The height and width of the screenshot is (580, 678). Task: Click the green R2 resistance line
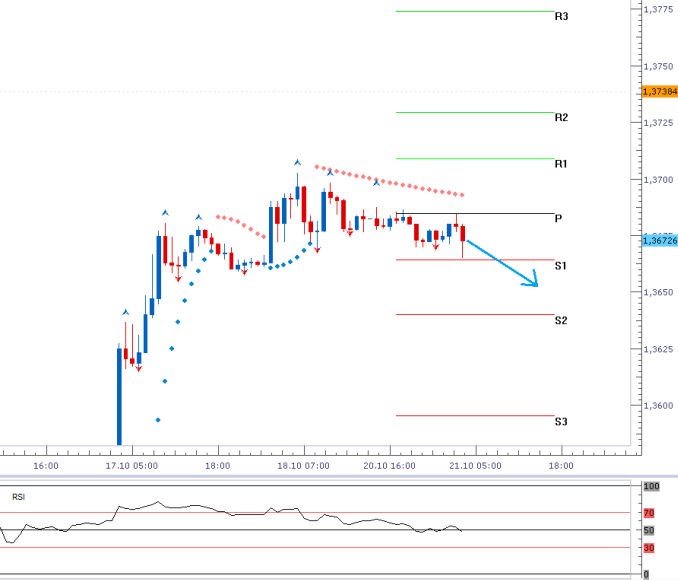(475, 113)
